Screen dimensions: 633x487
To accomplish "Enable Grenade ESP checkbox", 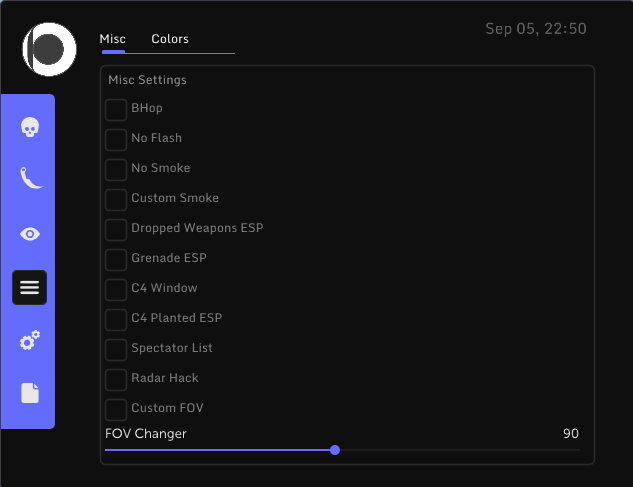I will tap(116, 258).
